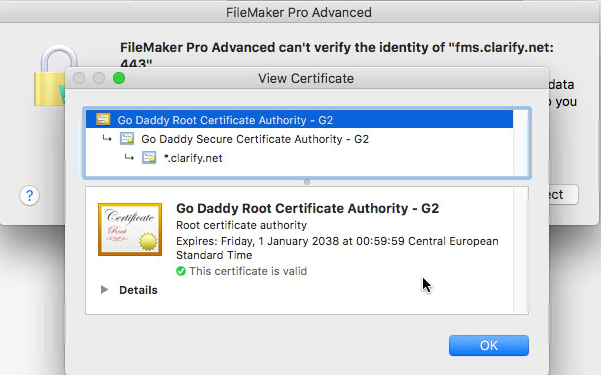Click the large Certificate Root thumbnail image

click(130, 229)
